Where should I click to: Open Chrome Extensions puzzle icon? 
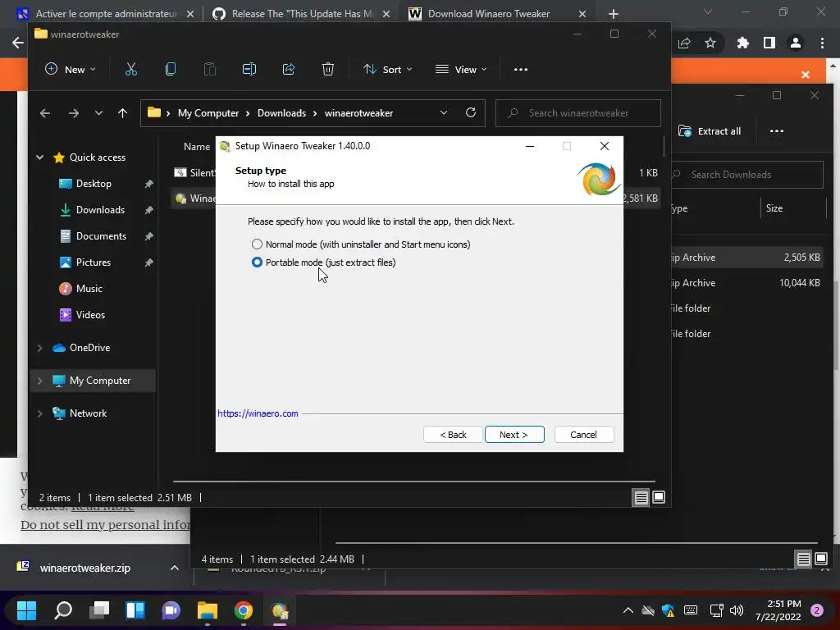pyautogui.click(x=743, y=43)
